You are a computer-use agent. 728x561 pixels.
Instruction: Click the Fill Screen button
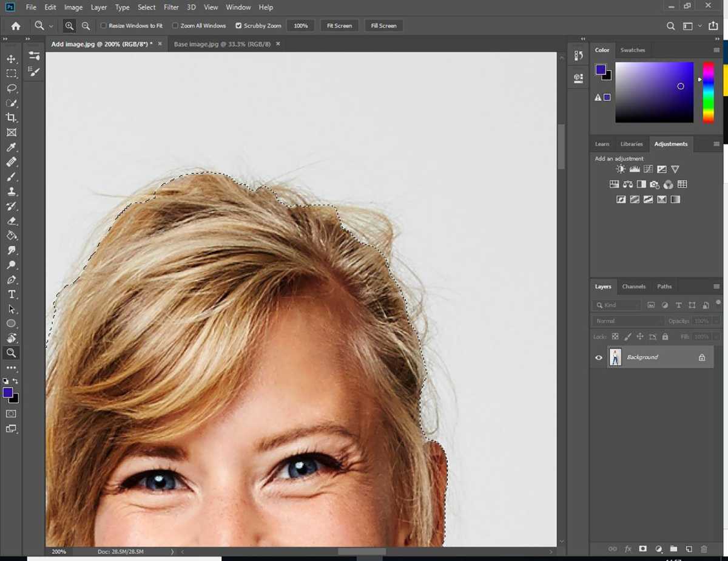[x=384, y=26]
